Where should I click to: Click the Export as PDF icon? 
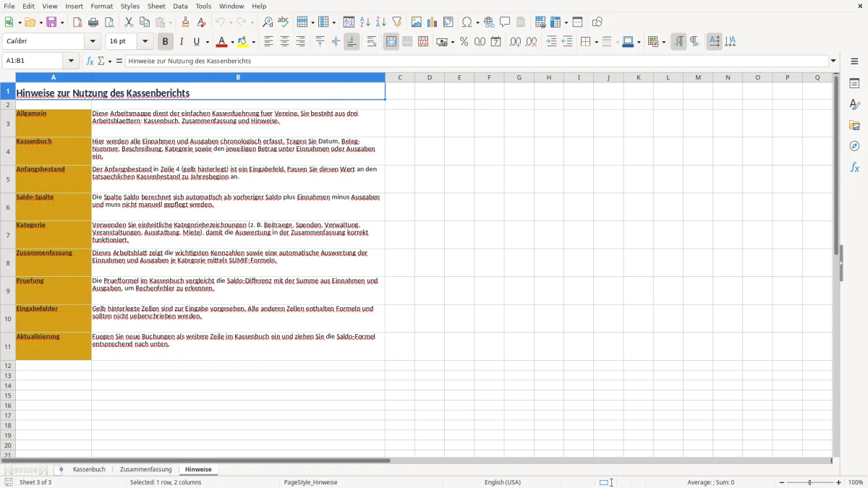[77, 22]
